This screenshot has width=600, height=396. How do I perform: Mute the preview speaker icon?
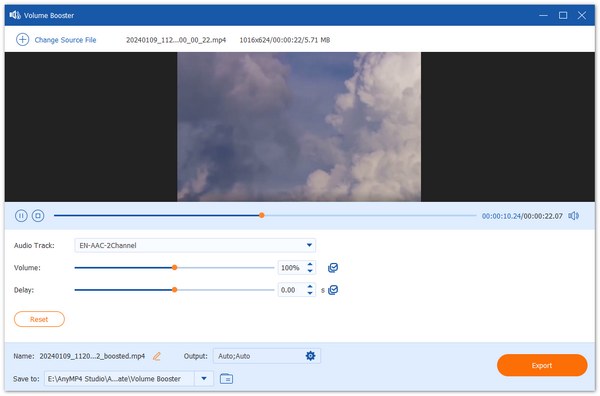click(574, 216)
